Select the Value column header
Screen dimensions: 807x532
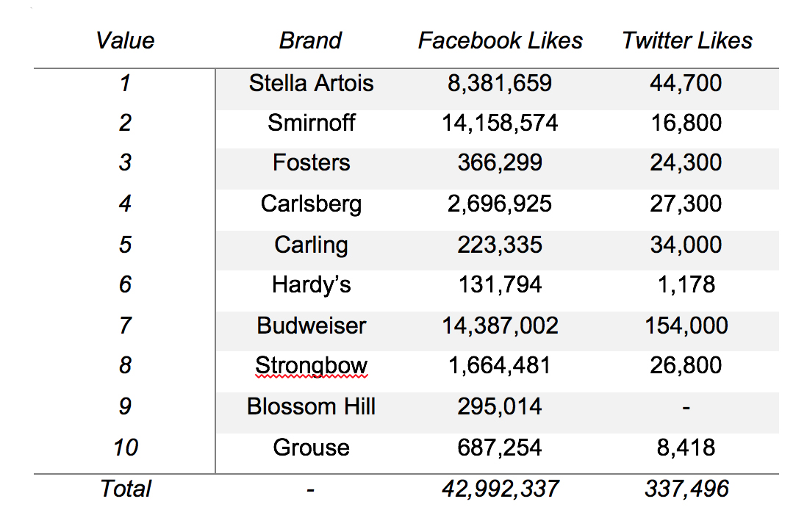click(x=125, y=40)
